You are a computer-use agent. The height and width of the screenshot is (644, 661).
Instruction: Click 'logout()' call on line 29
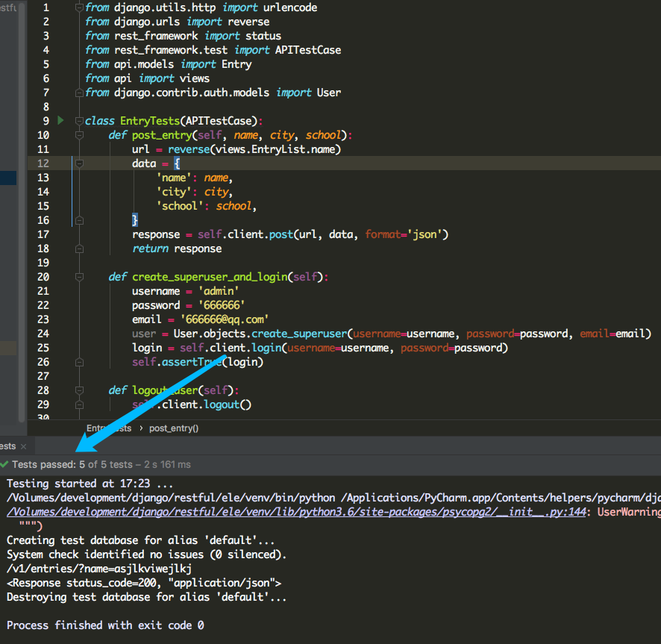tap(228, 404)
